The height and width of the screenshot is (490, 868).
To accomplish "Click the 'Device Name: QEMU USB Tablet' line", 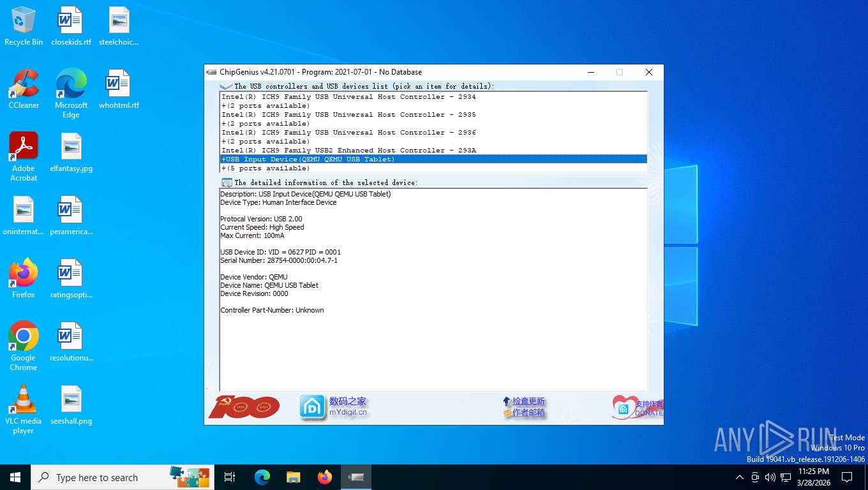I will click(269, 285).
